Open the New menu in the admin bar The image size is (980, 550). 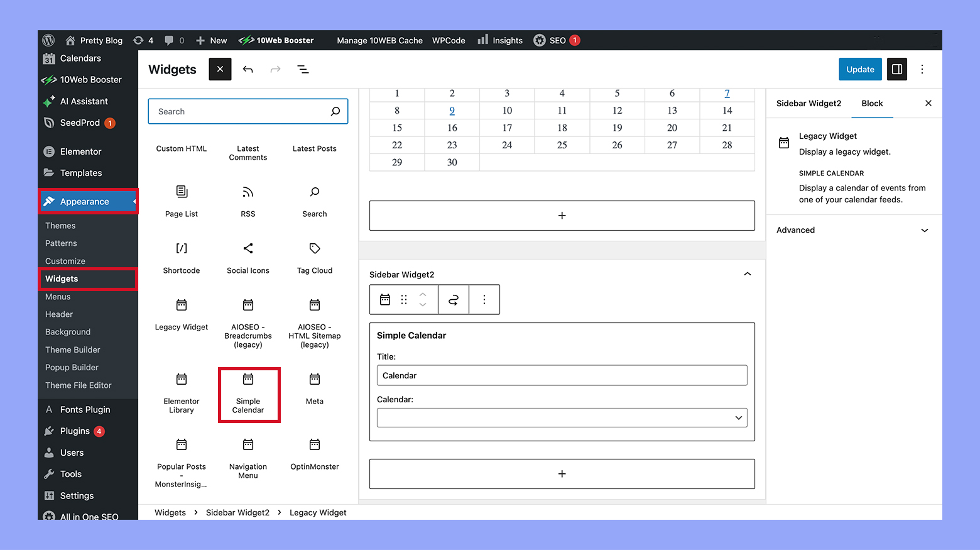click(x=211, y=40)
